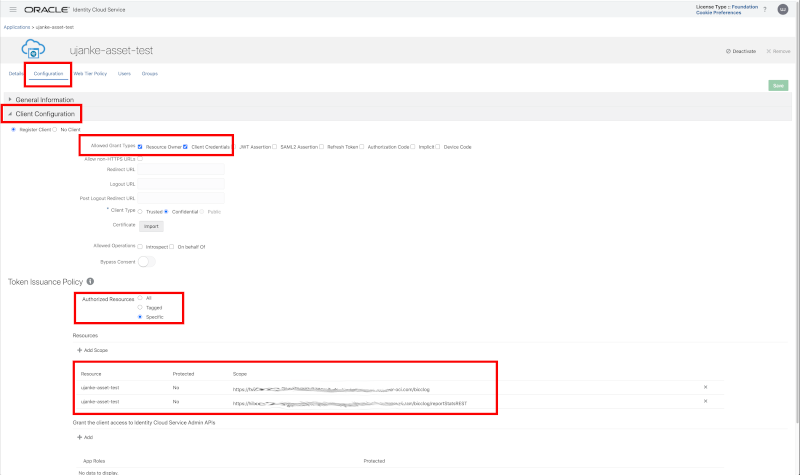Screen dimensions: 800x475
Task: Open the help question mark icon
Action: coord(765,10)
